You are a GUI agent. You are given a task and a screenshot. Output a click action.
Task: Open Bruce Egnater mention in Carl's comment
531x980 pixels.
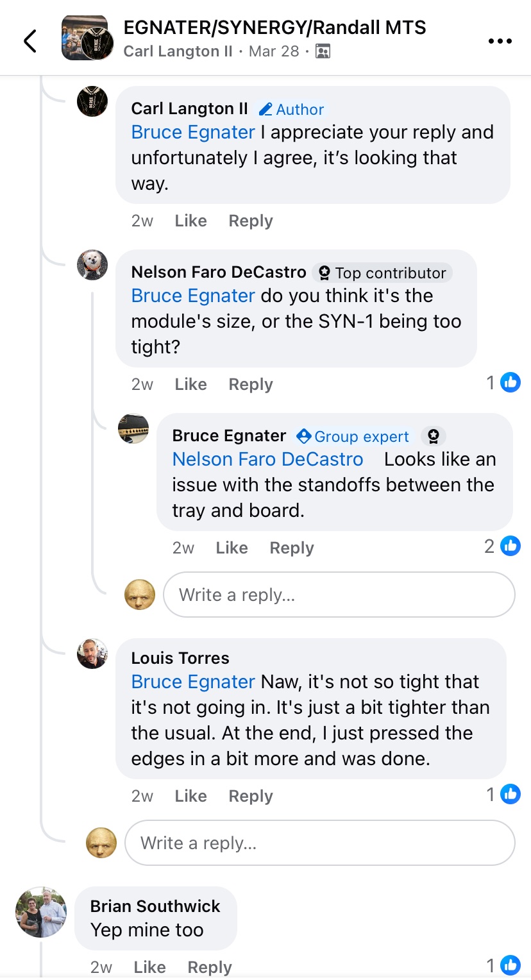(x=193, y=132)
